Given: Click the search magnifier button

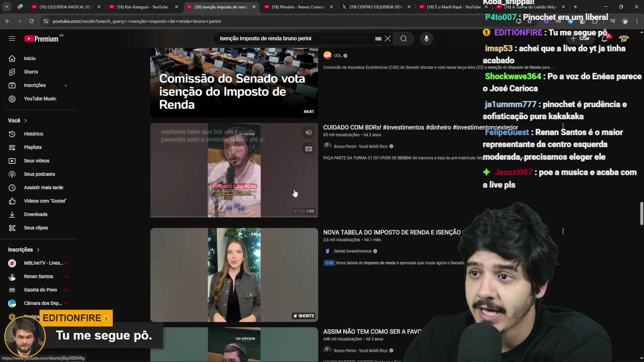Looking at the screenshot, I should [404, 39].
